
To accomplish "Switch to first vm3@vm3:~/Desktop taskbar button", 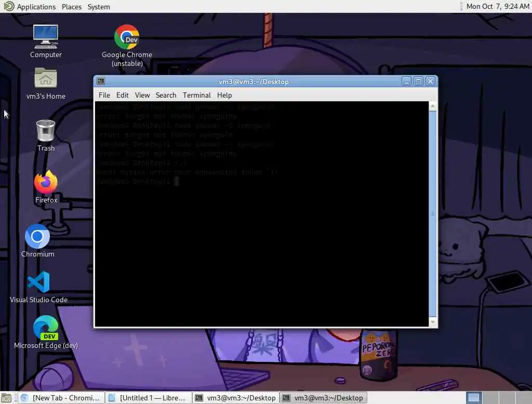I will pos(236,398).
